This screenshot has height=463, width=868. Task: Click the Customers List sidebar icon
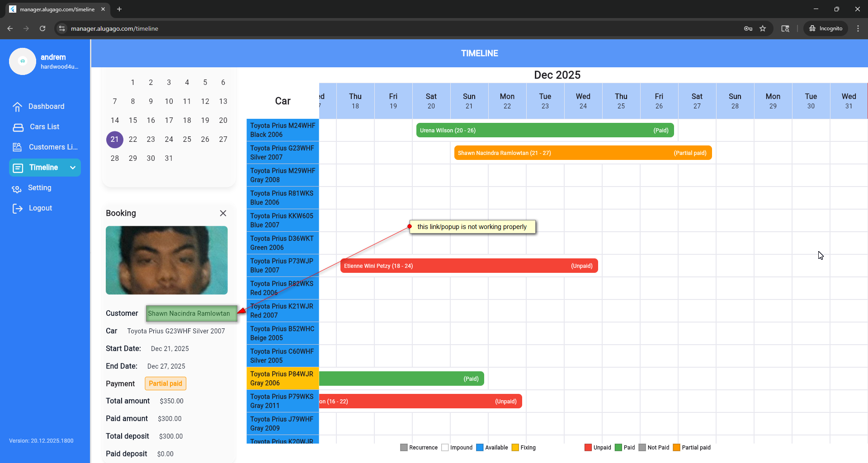(18, 147)
